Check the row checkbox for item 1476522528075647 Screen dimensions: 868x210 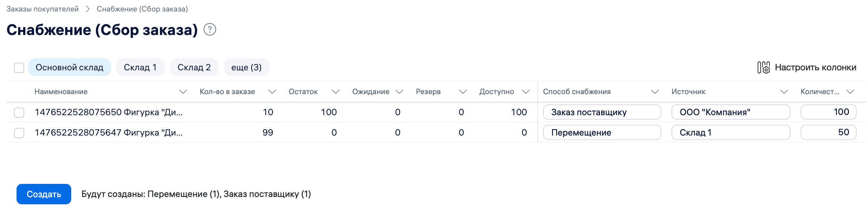click(x=19, y=132)
